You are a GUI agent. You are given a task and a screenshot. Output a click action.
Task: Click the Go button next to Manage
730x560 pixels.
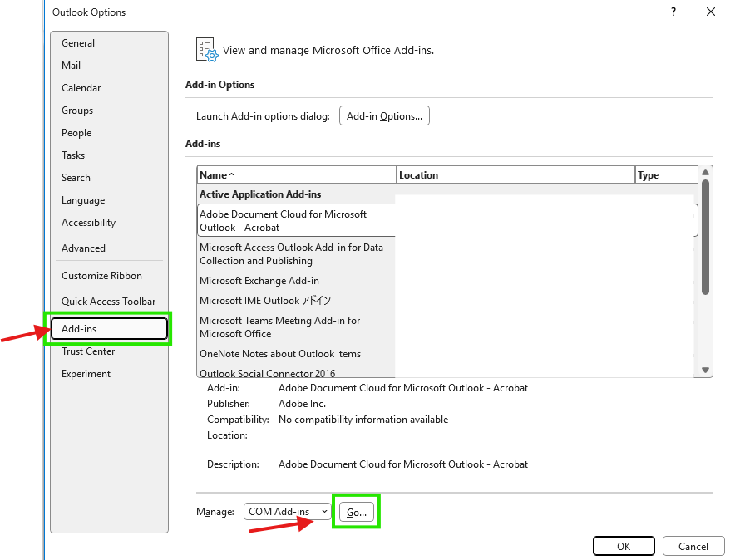357,512
